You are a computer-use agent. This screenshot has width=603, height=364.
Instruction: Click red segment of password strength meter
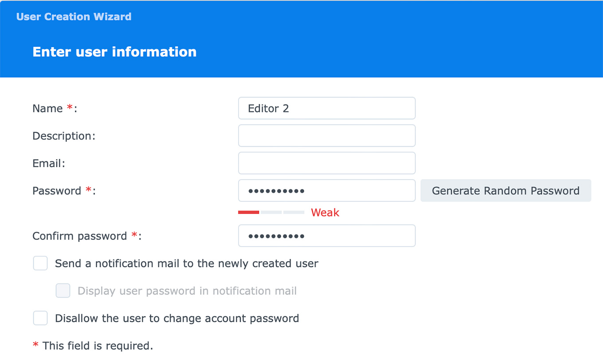[x=248, y=212]
